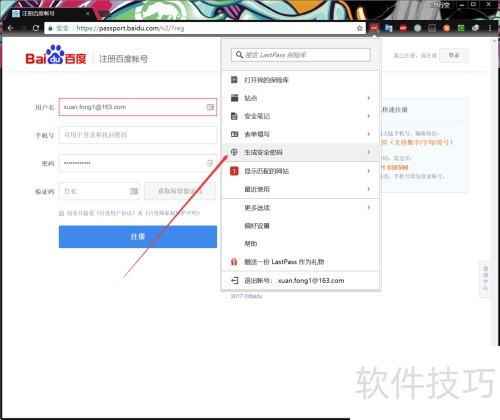Click the folder icon next to 站点

pos(234,98)
